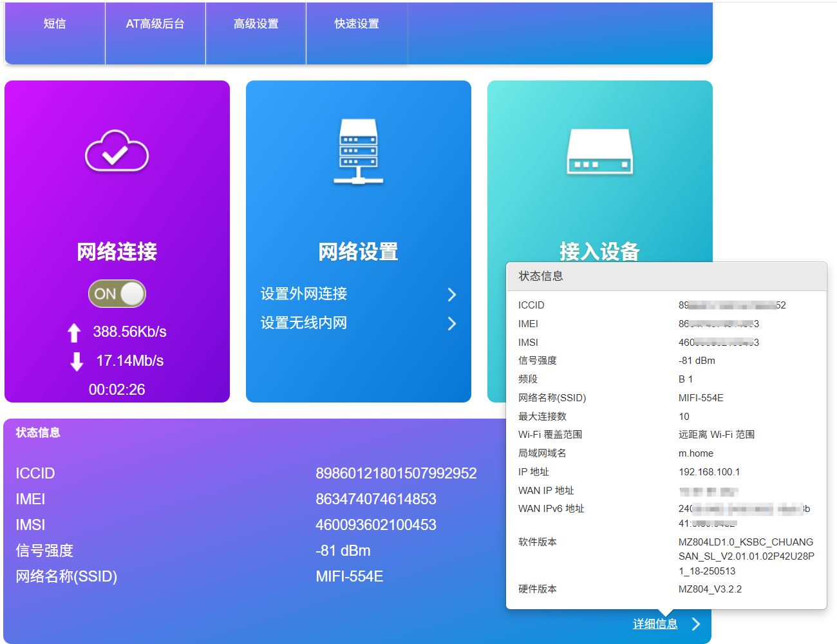Go to the 快速设置 tab

[x=356, y=24]
